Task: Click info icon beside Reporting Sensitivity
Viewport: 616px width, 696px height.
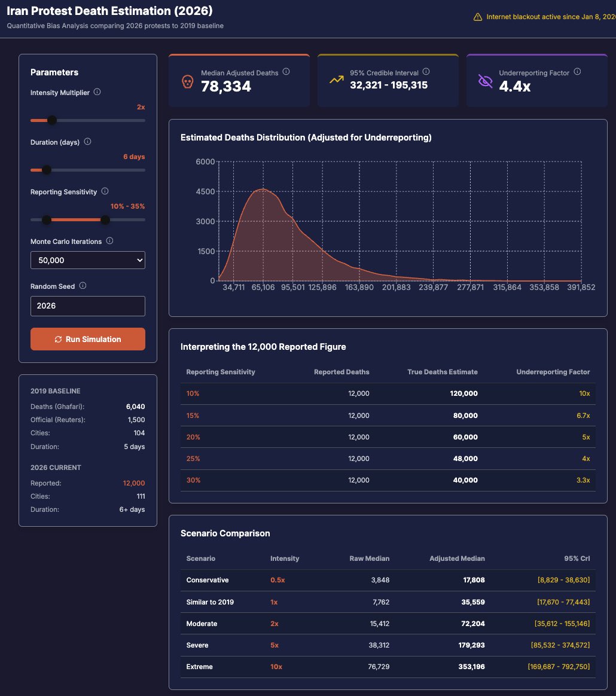Action: click(105, 191)
